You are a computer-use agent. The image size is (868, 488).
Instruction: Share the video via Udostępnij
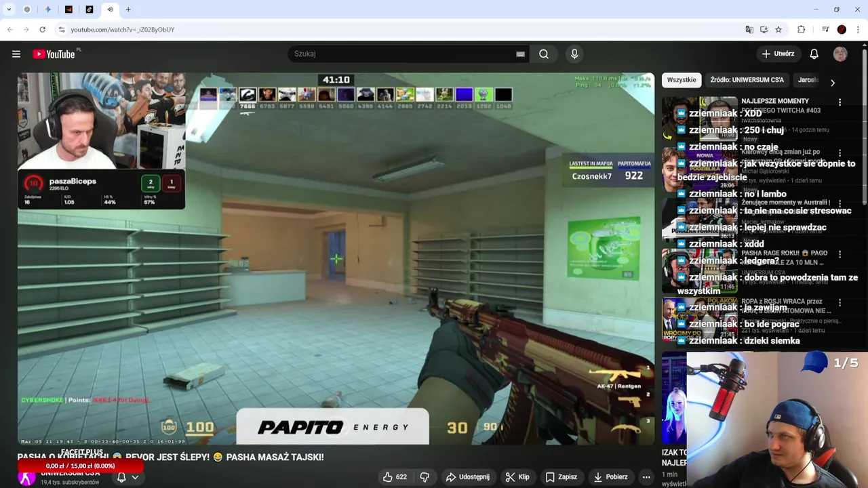point(468,477)
